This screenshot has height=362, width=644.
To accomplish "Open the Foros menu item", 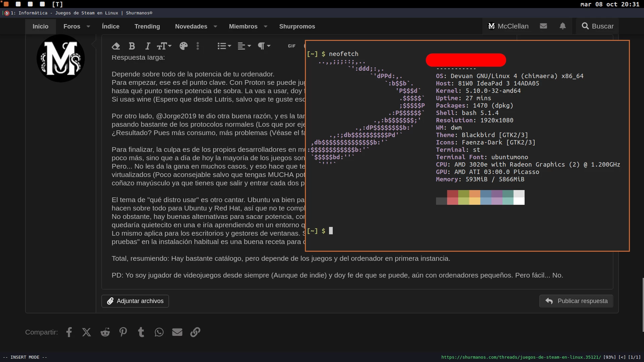I will 72,26.
